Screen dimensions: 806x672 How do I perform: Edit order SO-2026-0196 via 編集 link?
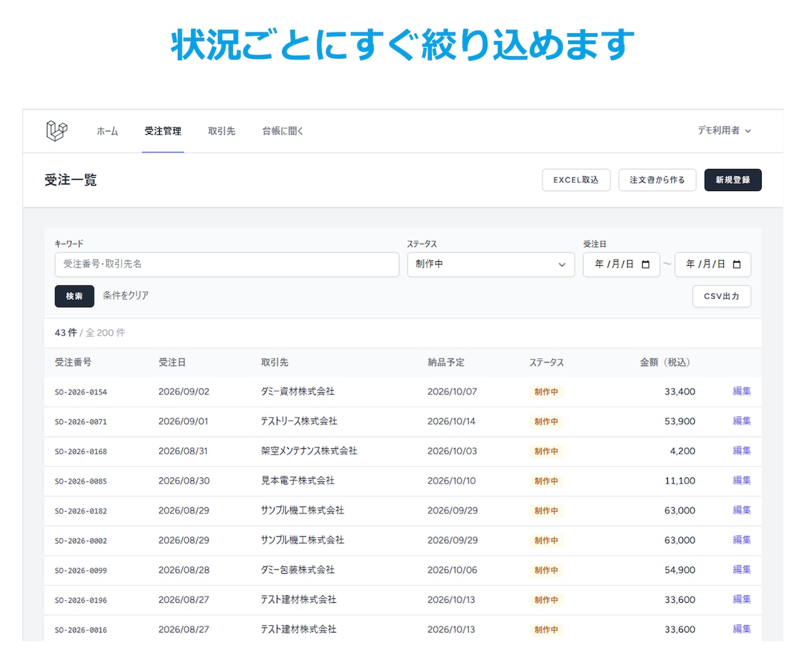pyautogui.click(x=742, y=599)
